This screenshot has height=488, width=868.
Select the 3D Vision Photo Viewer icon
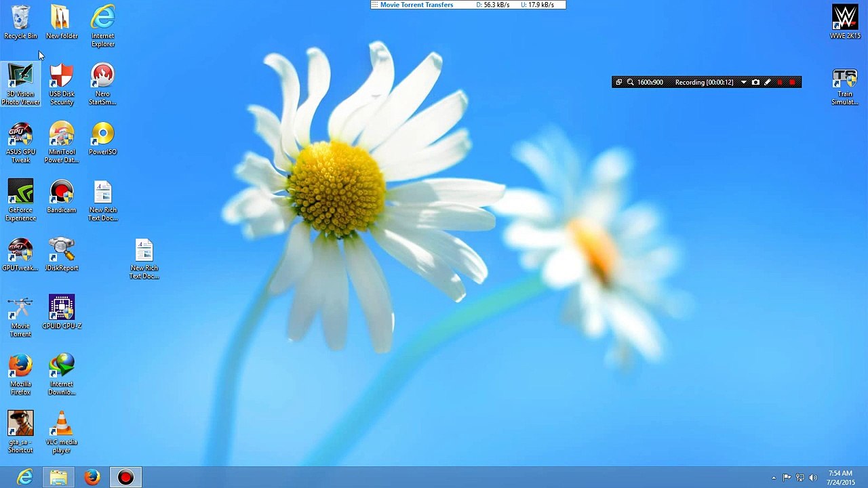(20, 85)
